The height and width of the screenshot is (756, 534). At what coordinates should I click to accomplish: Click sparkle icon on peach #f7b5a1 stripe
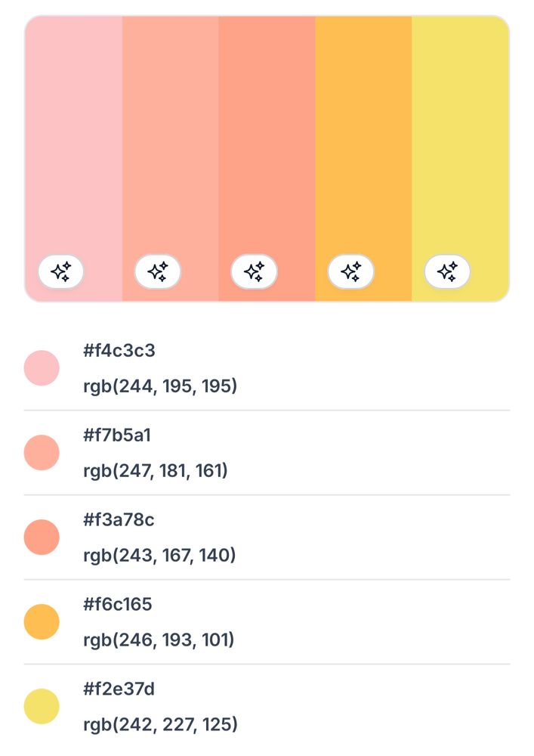click(158, 271)
